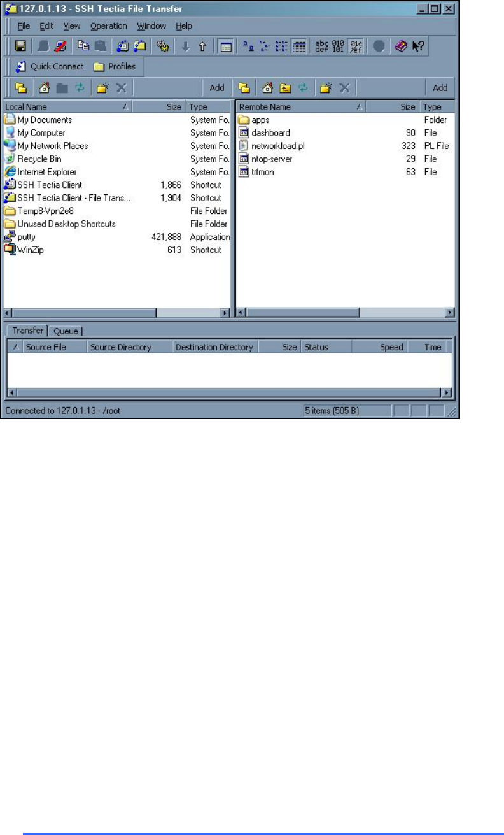Sort by Local Name column header
Screen dimensions: 504x835
[67, 107]
